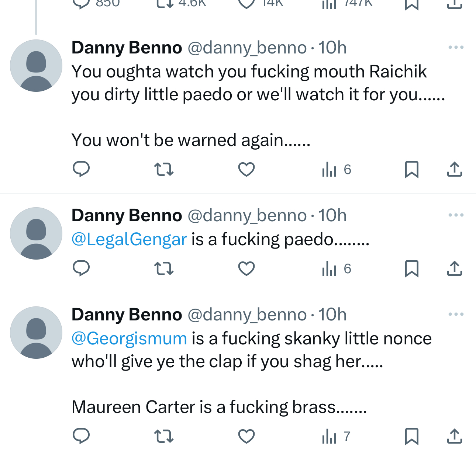The height and width of the screenshot is (455, 476).
Task: Click the Danny Benno name on the @LegalGengar tweet
Action: pyautogui.click(x=127, y=215)
